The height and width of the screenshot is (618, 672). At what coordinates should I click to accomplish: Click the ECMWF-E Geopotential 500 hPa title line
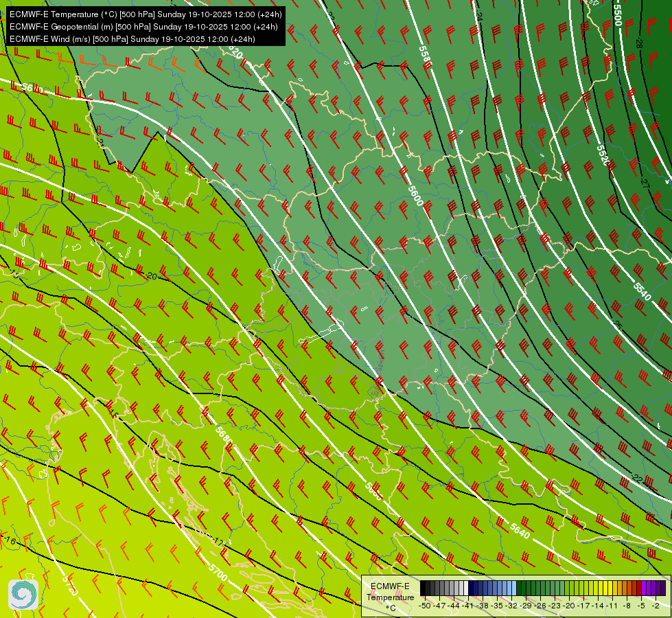pos(143,27)
